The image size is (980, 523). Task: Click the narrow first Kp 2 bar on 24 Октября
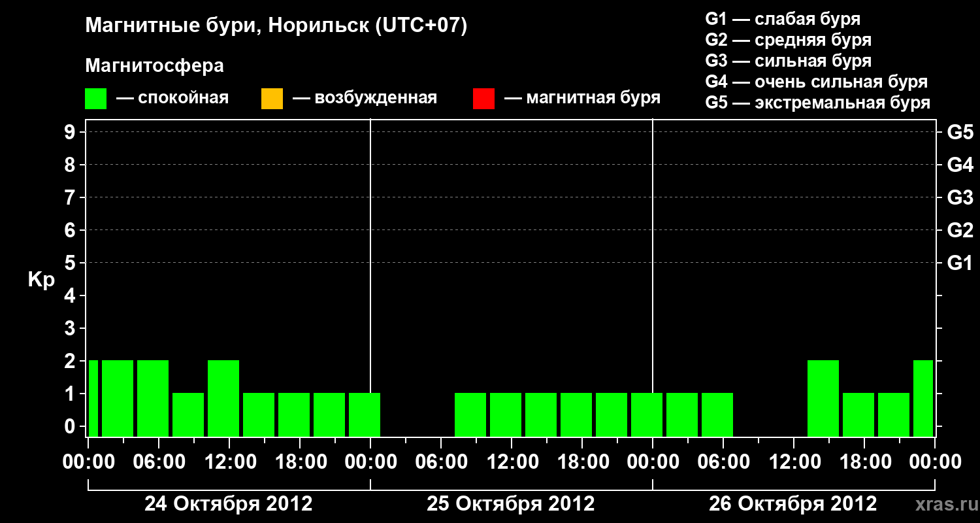(93, 398)
